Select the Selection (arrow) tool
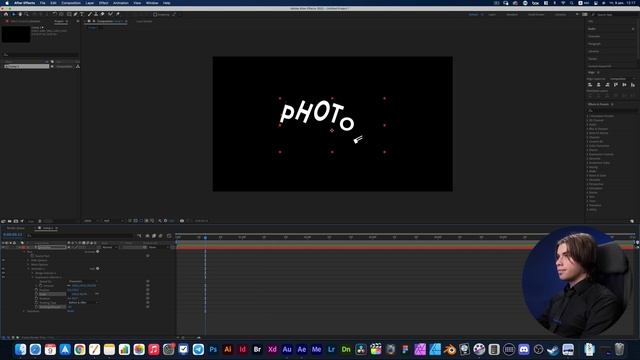Screen dimensions: 640x360 point(13,14)
